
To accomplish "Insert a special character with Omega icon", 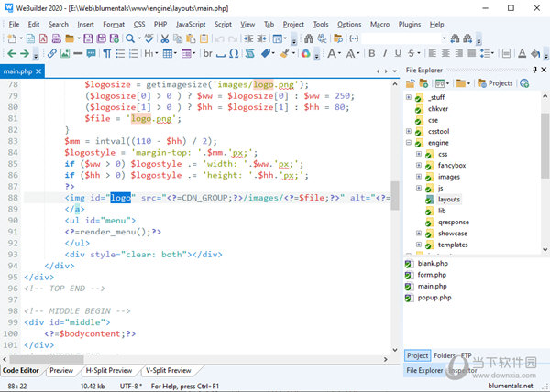I will click(234, 53).
